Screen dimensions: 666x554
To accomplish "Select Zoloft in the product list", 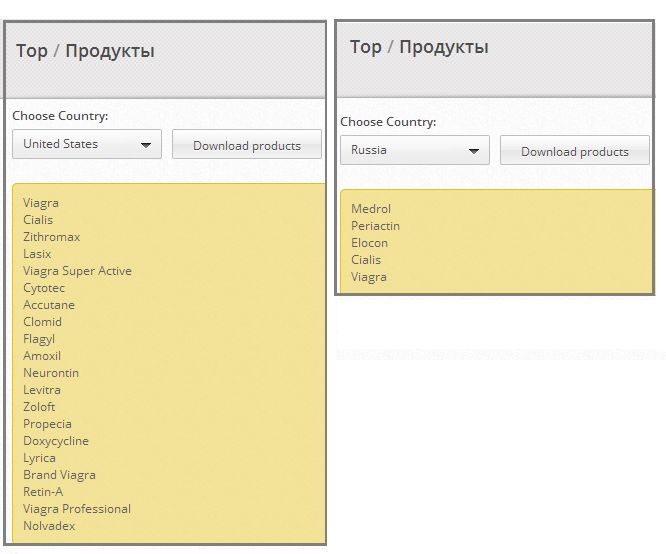I will pyautogui.click(x=39, y=407).
